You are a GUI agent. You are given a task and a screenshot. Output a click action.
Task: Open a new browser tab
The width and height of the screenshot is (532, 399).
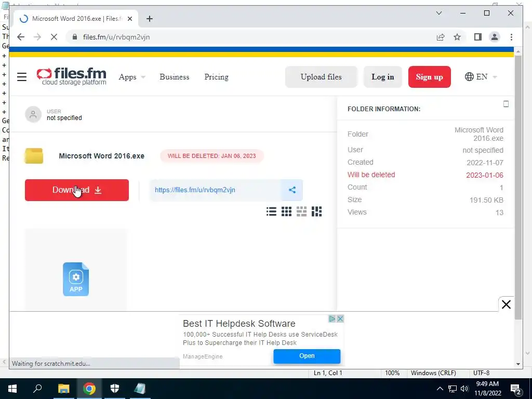pyautogui.click(x=149, y=19)
